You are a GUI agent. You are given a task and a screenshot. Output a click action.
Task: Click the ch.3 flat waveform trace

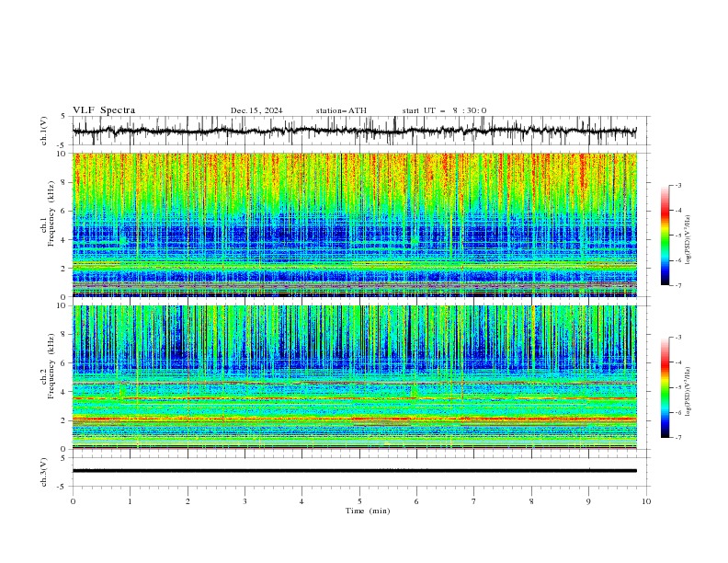coord(354,471)
